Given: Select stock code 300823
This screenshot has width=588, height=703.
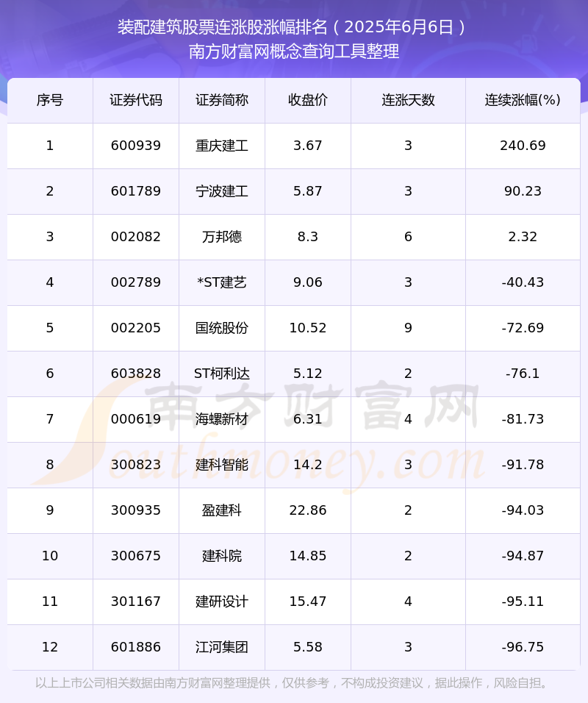Looking at the screenshot, I should 136,465.
